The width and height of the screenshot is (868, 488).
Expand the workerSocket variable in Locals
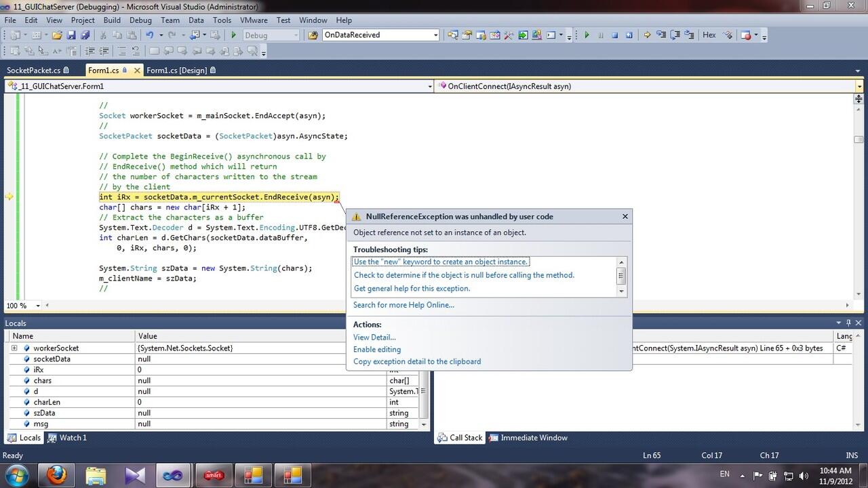click(14, 348)
